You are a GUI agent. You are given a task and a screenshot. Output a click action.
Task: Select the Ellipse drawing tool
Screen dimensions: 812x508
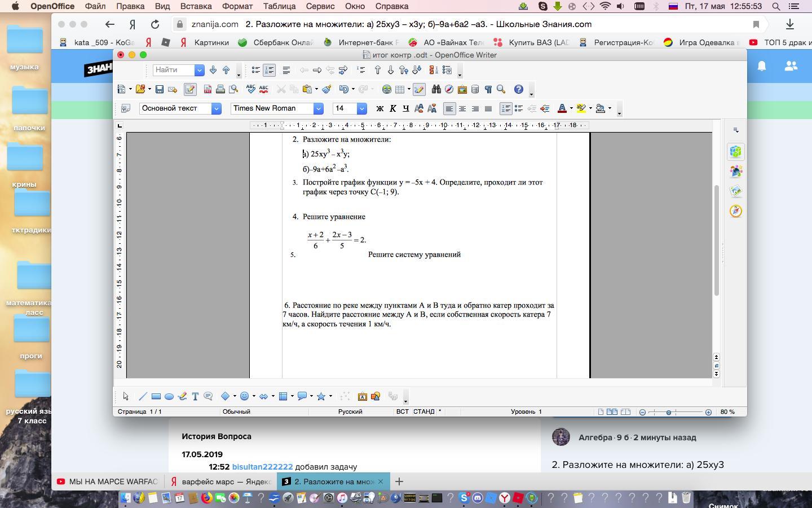click(169, 396)
